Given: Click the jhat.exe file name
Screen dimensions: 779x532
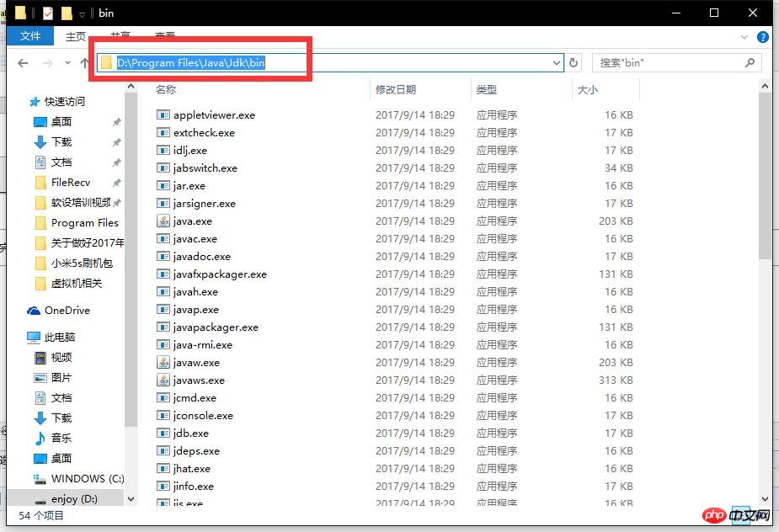Looking at the screenshot, I should point(192,468).
